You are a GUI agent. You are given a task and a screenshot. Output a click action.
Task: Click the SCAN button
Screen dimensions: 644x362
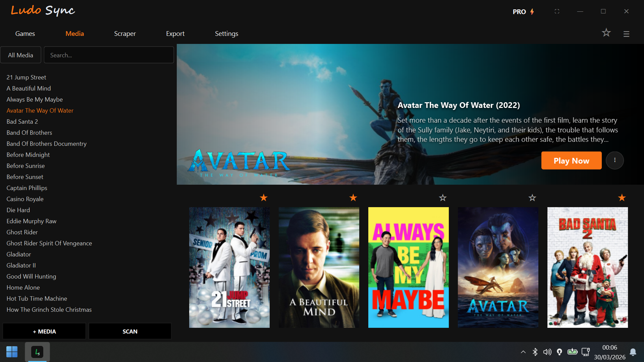coord(130,331)
